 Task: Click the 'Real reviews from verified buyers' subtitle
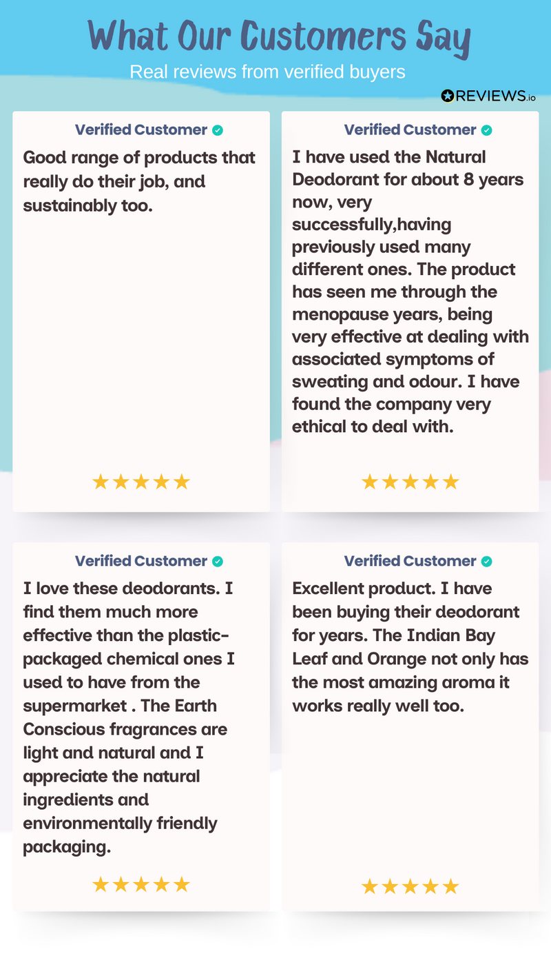pos(267,72)
